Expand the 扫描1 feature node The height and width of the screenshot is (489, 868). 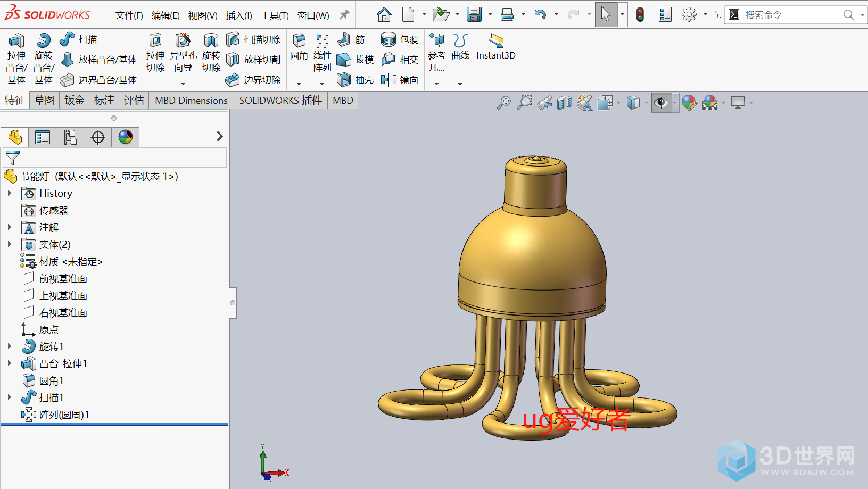[x=10, y=397]
